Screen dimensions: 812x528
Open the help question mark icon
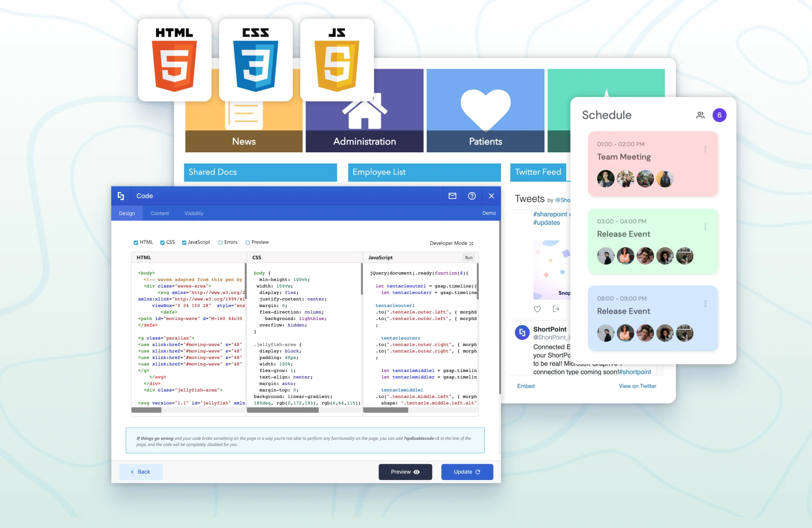(x=472, y=196)
